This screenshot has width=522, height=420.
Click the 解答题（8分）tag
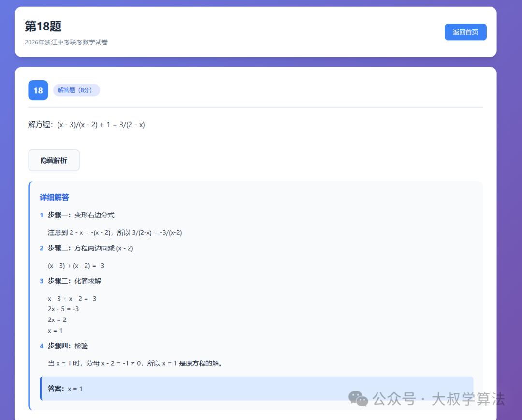pos(76,90)
